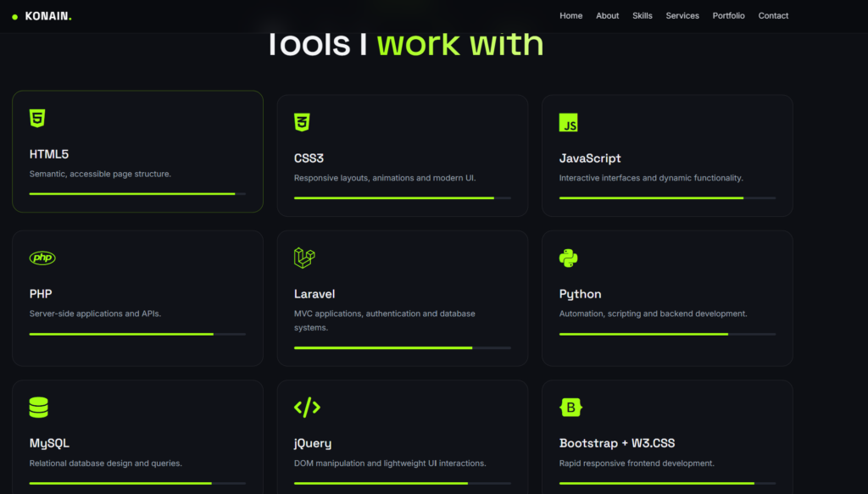
Task: Click 'DOM manipulation and lightweight UI interactions.' text
Action: pos(390,463)
